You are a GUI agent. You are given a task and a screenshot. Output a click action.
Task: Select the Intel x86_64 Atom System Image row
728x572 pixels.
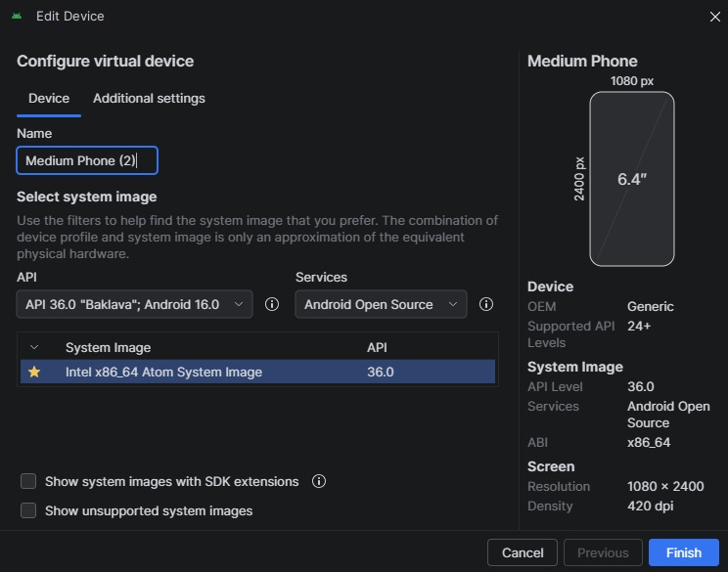(257, 372)
